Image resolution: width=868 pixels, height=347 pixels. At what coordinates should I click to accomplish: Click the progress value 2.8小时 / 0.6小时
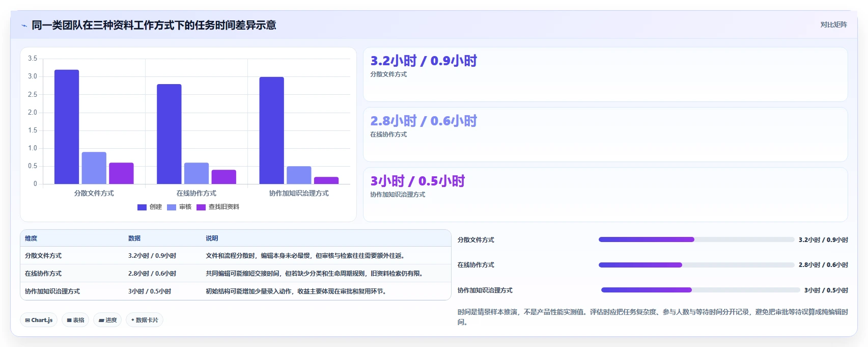coord(823,265)
